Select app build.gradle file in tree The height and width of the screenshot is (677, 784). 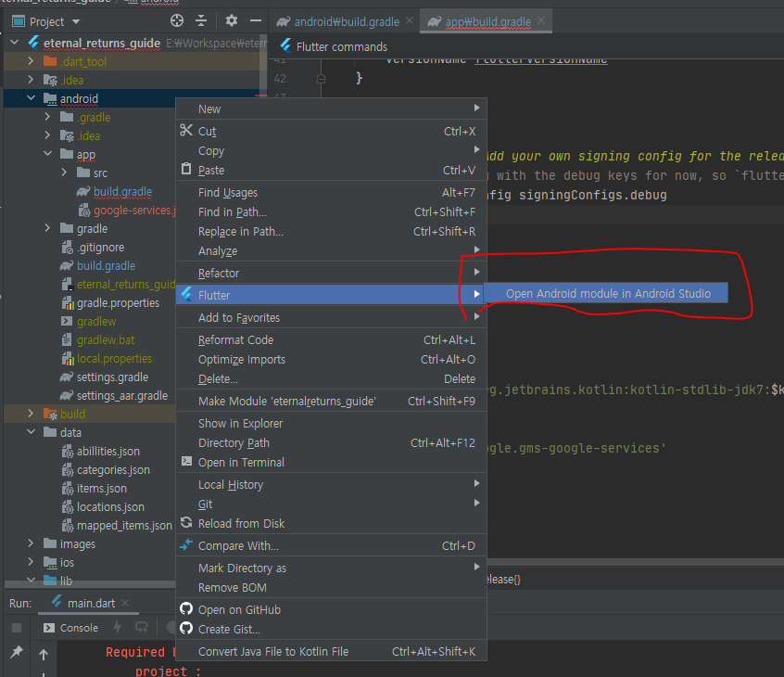pos(122,192)
